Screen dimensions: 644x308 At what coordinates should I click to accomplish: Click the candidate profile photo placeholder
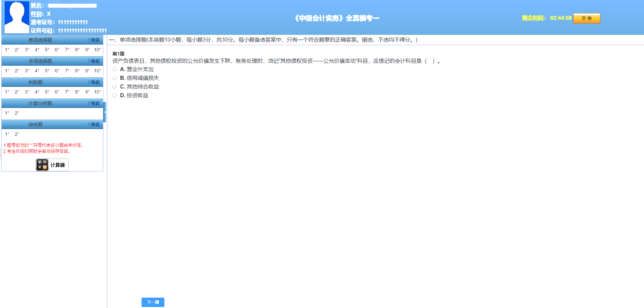pos(16,16)
